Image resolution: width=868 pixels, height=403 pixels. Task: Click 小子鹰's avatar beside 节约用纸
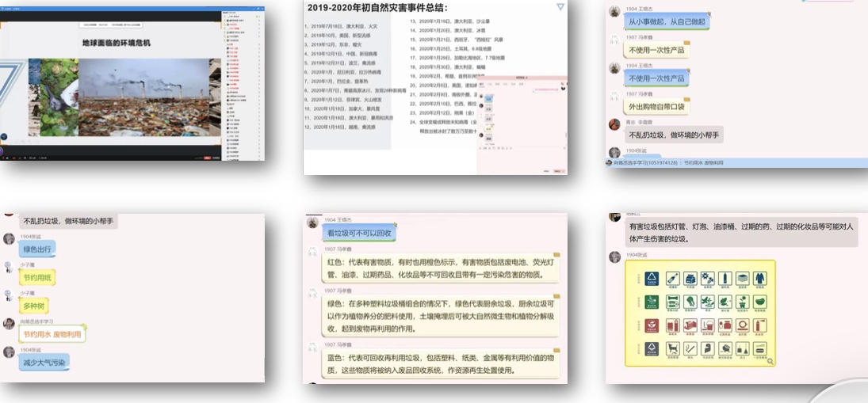pos(9,267)
